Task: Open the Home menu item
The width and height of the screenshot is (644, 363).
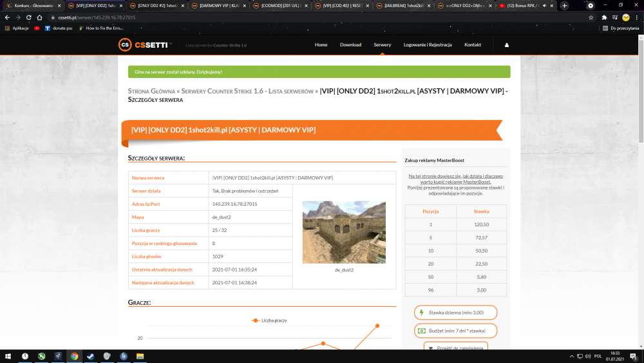Action: click(x=321, y=44)
